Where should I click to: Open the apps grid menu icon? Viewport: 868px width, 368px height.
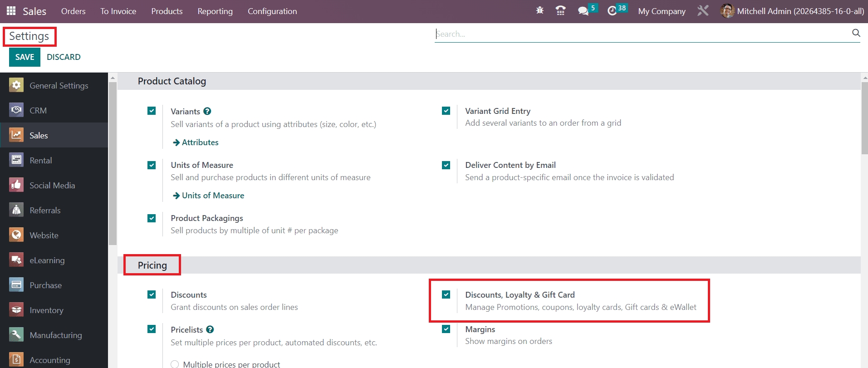coord(11,11)
